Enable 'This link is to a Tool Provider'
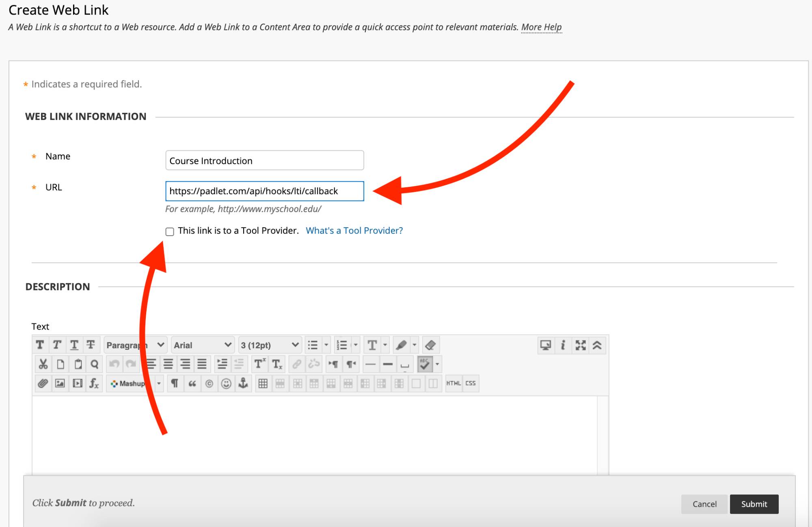Viewport: 812px width, 527px height. pos(170,232)
